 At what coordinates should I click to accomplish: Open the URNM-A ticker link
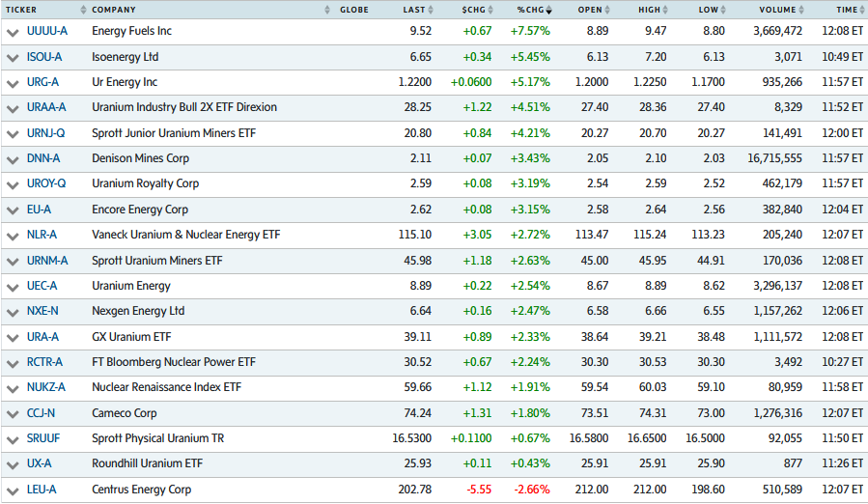point(47,261)
